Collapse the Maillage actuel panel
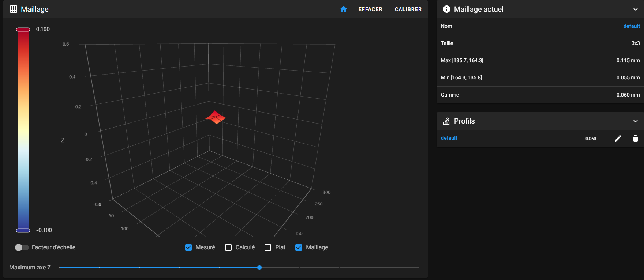Screen dimensions: 644x280 [x=636, y=9]
